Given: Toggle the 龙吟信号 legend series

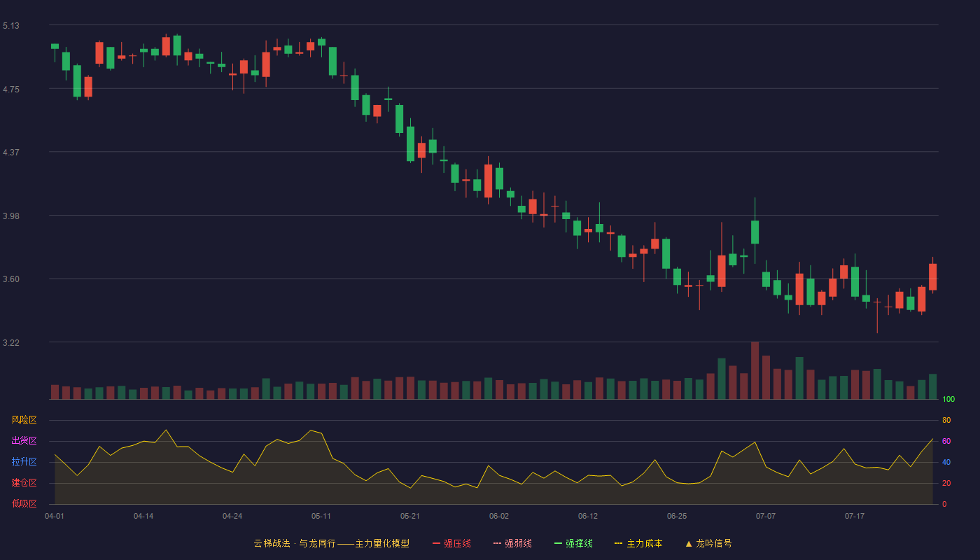Looking at the screenshot, I should point(708,543).
